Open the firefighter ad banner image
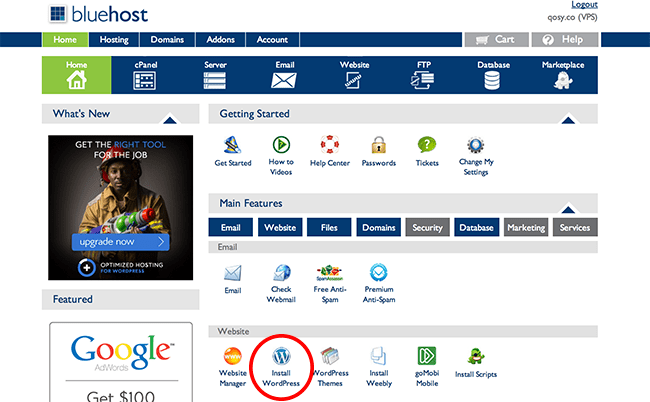Viewport: 650px width, 402px height. click(x=121, y=207)
